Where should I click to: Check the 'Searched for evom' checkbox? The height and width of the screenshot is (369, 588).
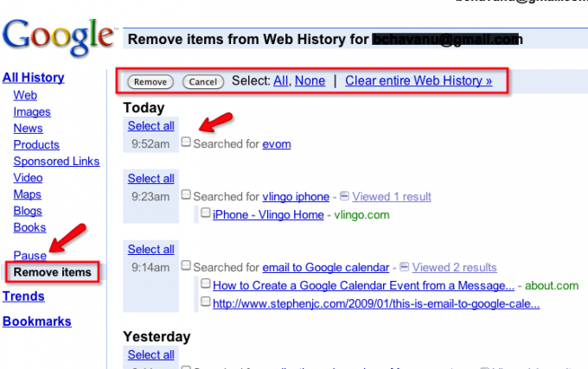[186, 142]
